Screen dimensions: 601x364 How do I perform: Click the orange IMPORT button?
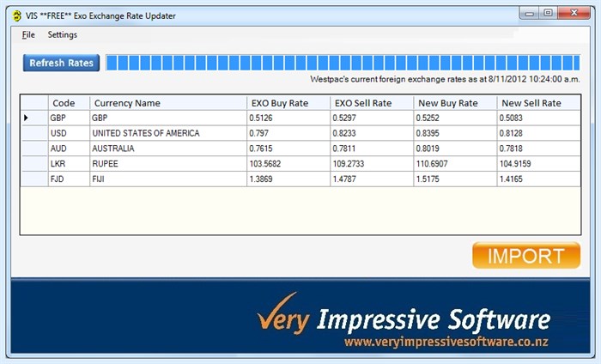(525, 255)
